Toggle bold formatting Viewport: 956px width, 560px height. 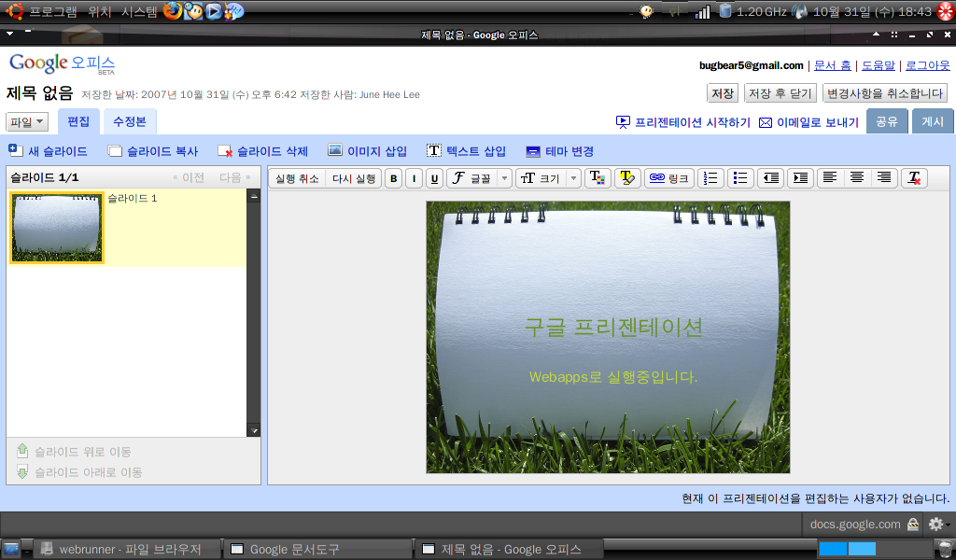click(394, 178)
